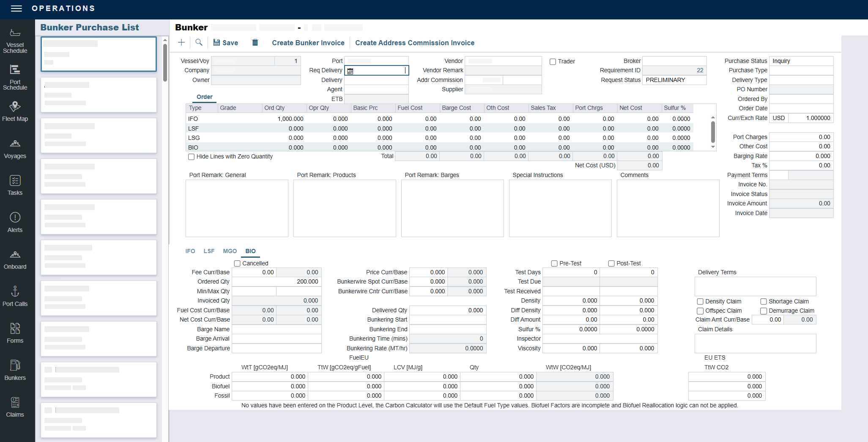Image resolution: width=868 pixels, height=442 pixels.
Task: Open the Currency USD selector
Action: tap(778, 118)
